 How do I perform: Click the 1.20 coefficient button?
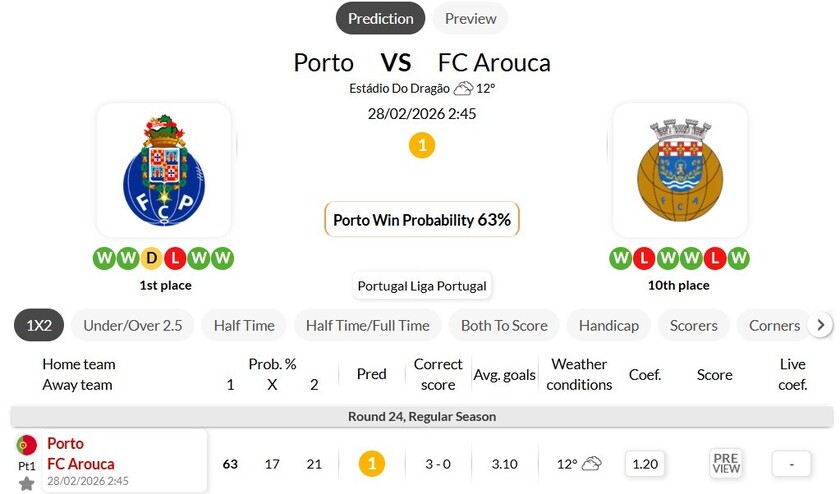[646, 464]
